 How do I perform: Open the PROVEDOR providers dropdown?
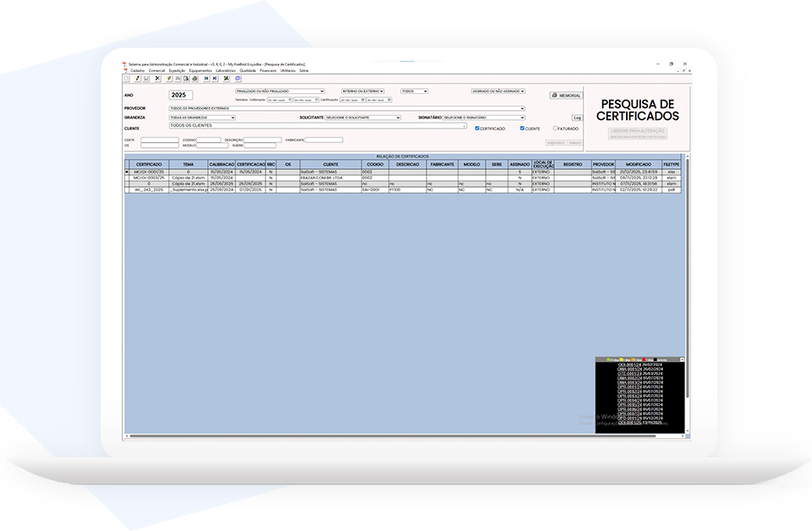tap(347, 109)
